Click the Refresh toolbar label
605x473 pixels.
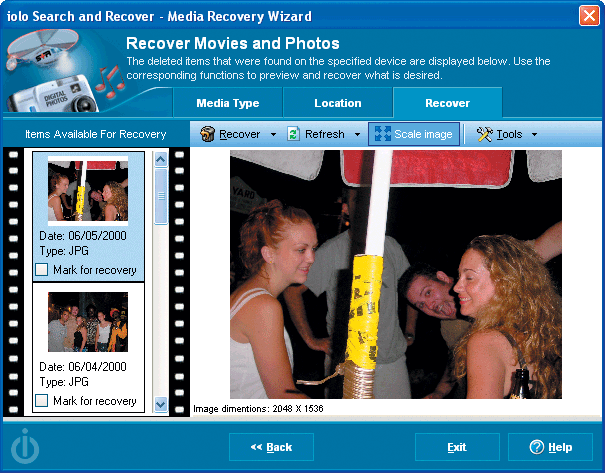(x=325, y=134)
